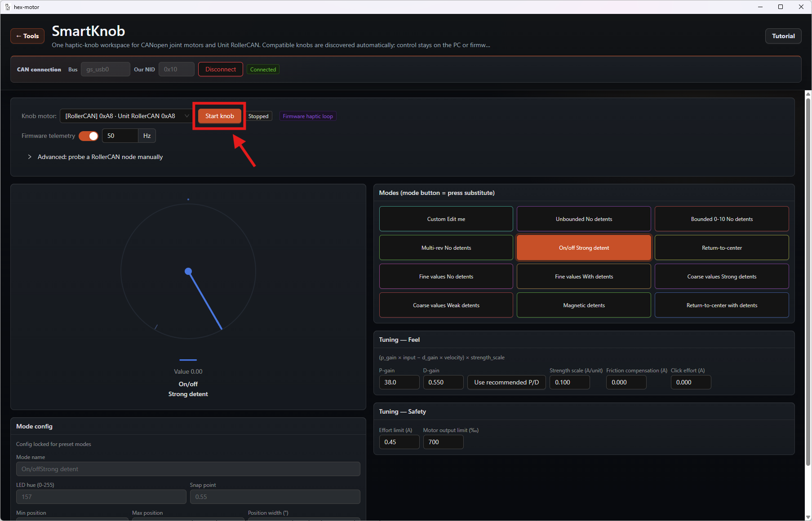Image resolution: width=812 pixels, height=521 pixels.
Task: Click the vertical scrollbar thumb
Action: click(808, 281)
